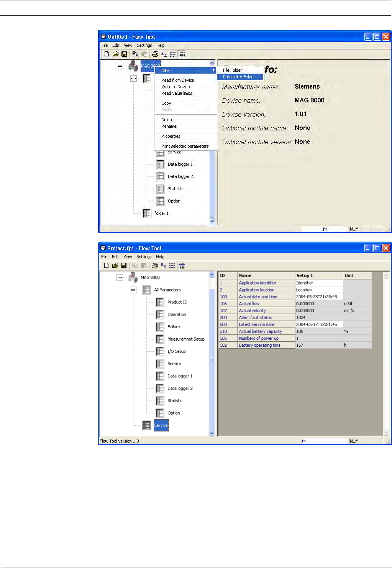
Task: Click the Save disk icon in Untitled window toolbar
Action: pyautogui.click(x=124, y=54)
